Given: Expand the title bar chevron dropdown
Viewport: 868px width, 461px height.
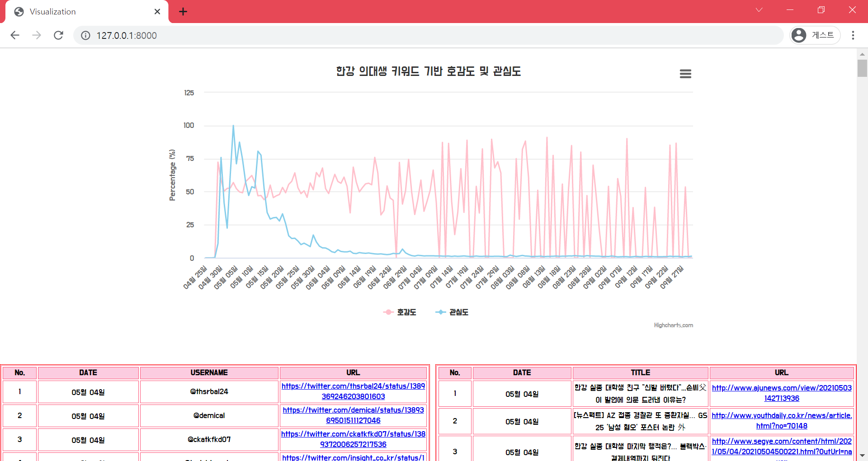Looking at the screenshot, I should pos(759,9).
